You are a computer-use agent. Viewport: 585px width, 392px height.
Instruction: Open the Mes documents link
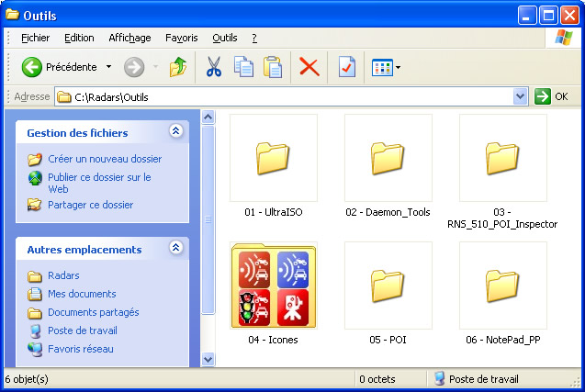(82, 294)
